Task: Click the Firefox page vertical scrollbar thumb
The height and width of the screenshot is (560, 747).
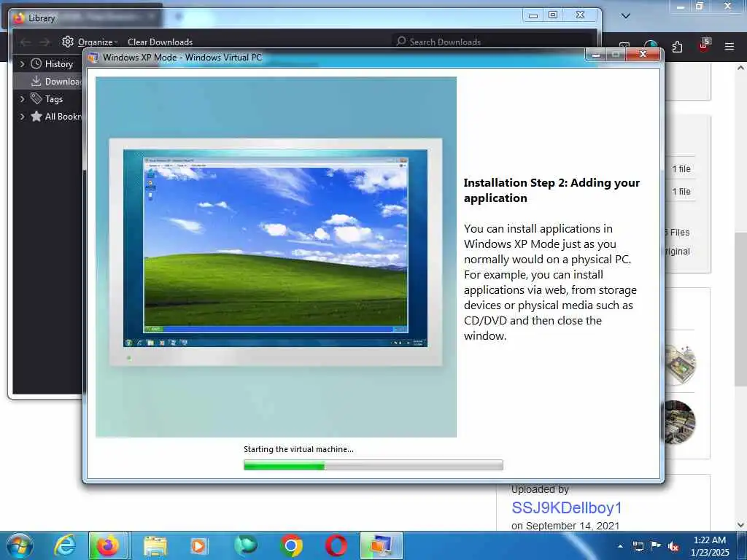Action: [x=740, y=309]
